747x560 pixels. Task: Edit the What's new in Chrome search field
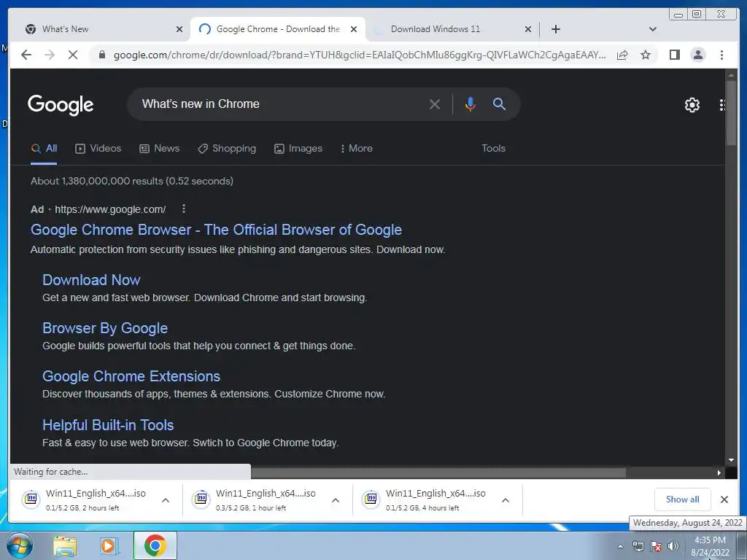[x=281, y=104]
